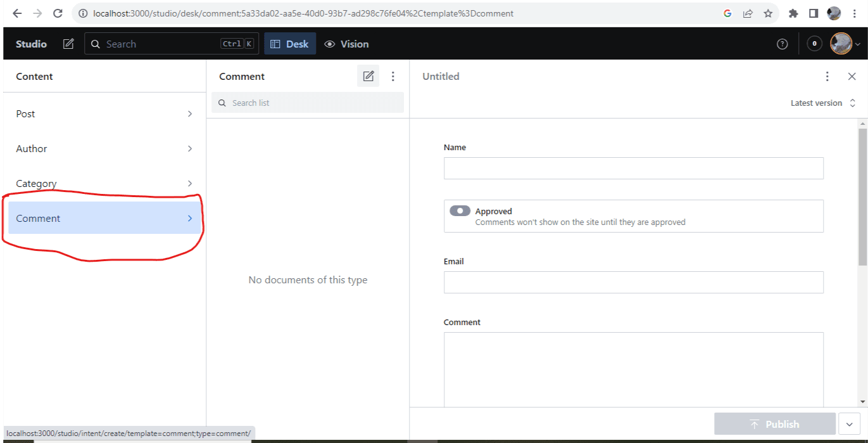Switch to the Desk tab

[290, 44]
